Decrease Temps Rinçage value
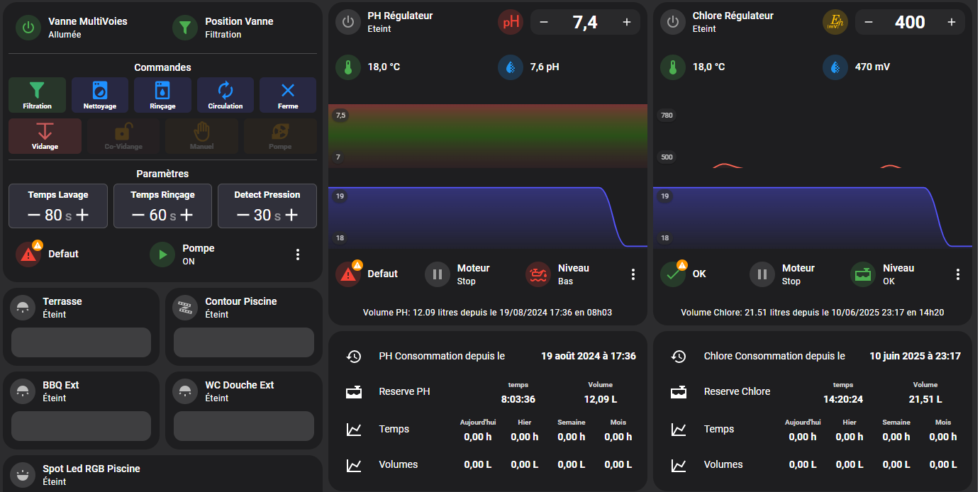Viewport: 980px width, 492px height. (138, 215)
